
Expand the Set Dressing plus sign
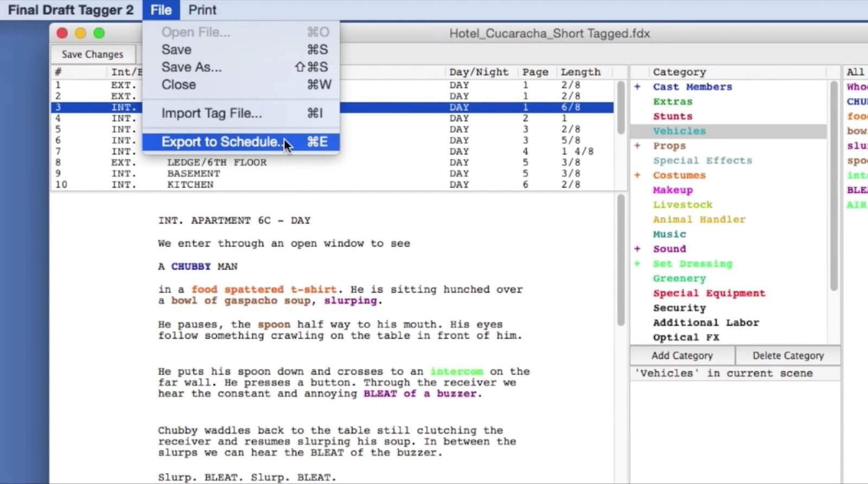coord(637,263)
